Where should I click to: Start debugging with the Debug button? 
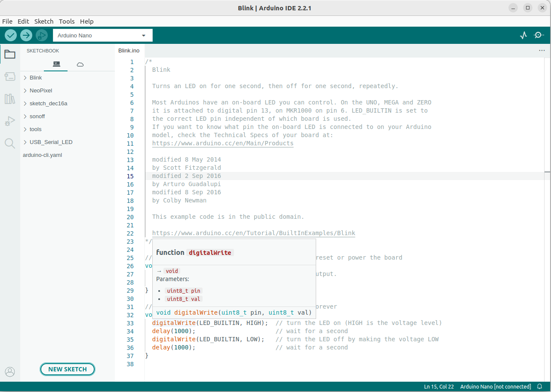tap(42, 35)
